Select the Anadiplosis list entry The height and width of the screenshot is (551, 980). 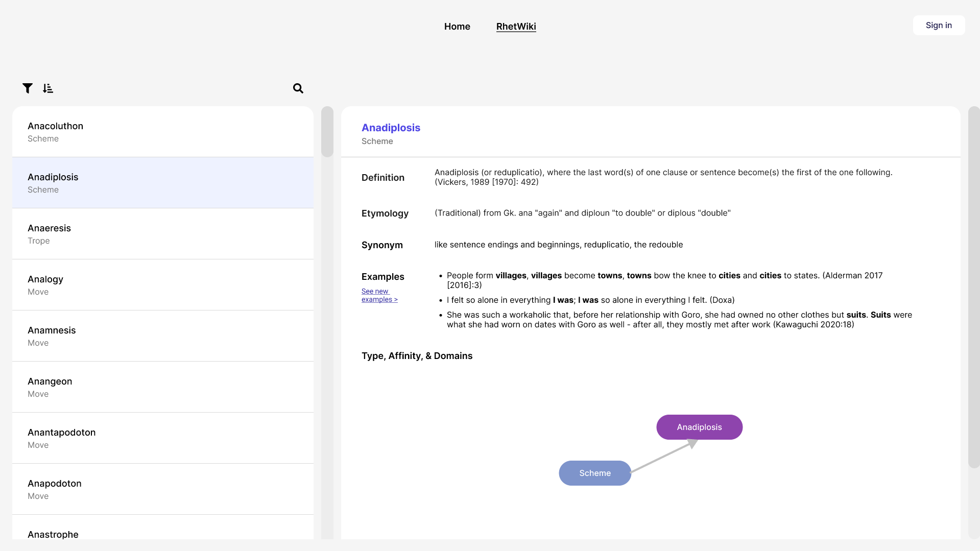pyautogui.click(x=163, y=183)
